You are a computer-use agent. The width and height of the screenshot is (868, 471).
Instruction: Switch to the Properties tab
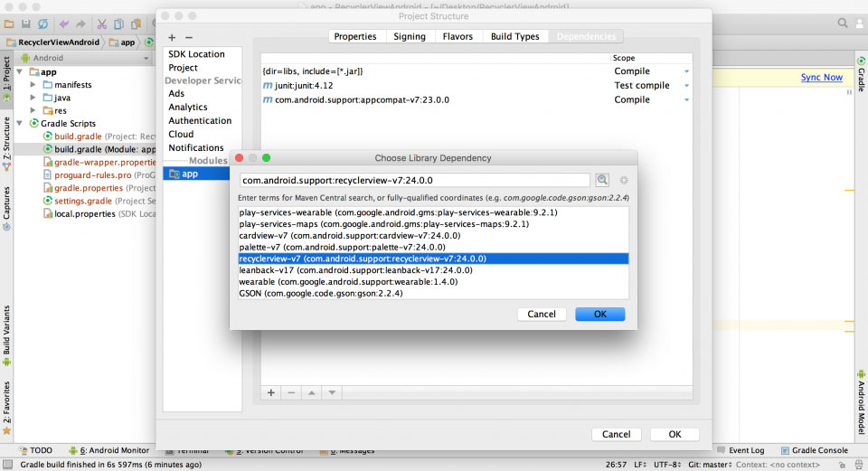(x=355, y=36)
